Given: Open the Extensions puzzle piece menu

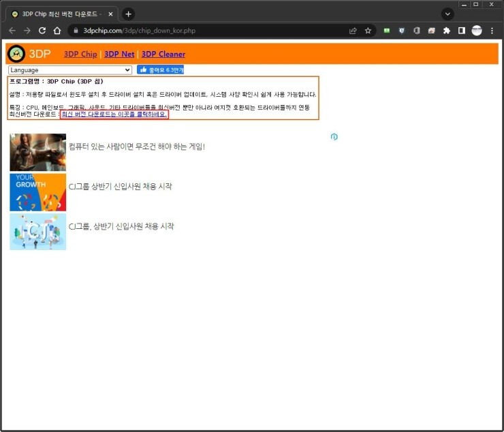Looking at the screenshot, I should click(x=447, y=31).
